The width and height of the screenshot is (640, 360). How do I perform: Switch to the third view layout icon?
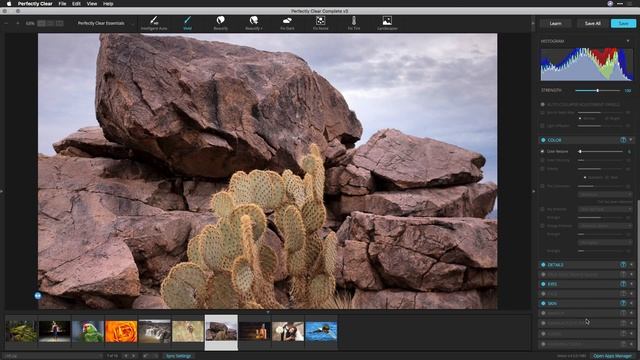(60, 23)
